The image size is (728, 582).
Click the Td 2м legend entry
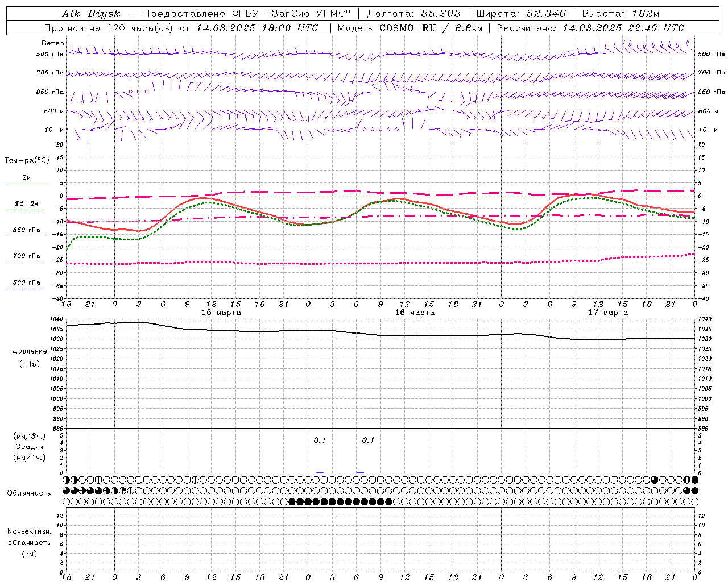coord(26,203)
